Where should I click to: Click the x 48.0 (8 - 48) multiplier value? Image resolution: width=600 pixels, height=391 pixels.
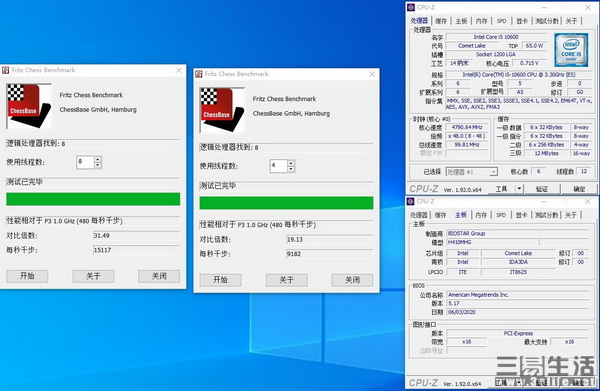[x=466, y=136]
